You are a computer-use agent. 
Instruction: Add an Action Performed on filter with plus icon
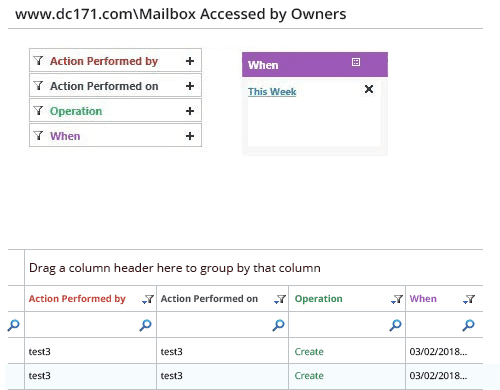click(190, 86)
